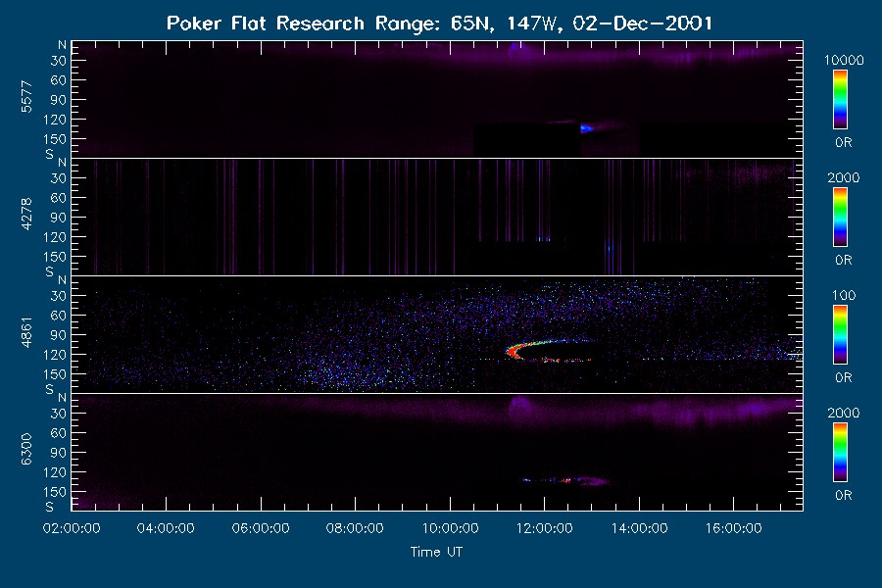
Task: Click the 100 color bar maximum label
Action: point(844,295)
